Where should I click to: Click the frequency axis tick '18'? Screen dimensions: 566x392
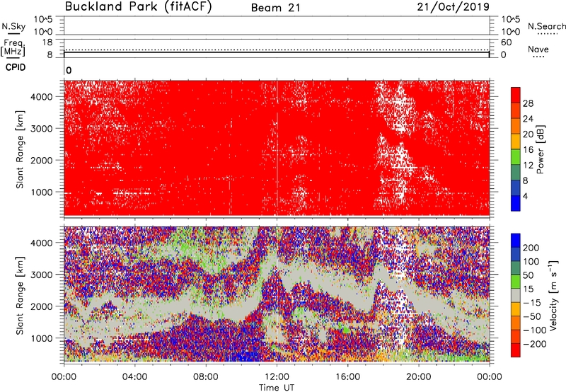click(47, 42)
